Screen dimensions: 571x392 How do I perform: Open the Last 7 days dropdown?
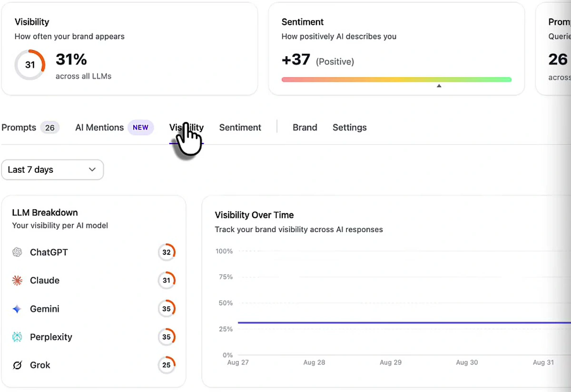[52, 170]
